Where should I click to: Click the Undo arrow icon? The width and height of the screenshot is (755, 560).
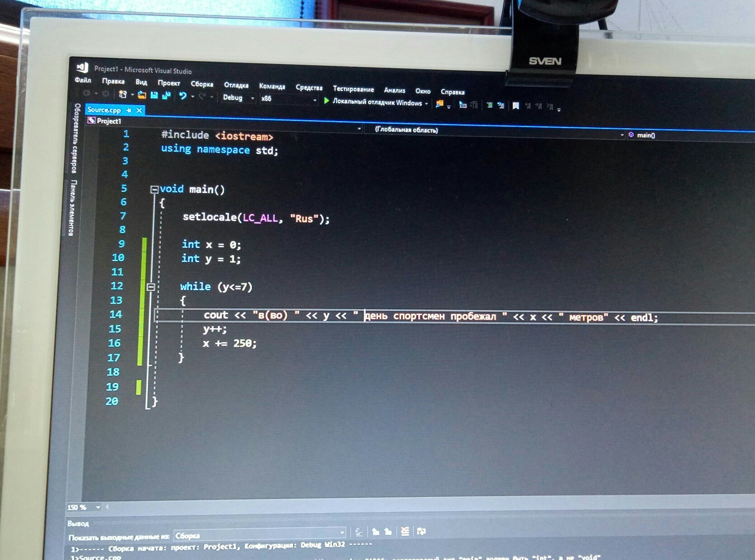click(x=183, y=96)
